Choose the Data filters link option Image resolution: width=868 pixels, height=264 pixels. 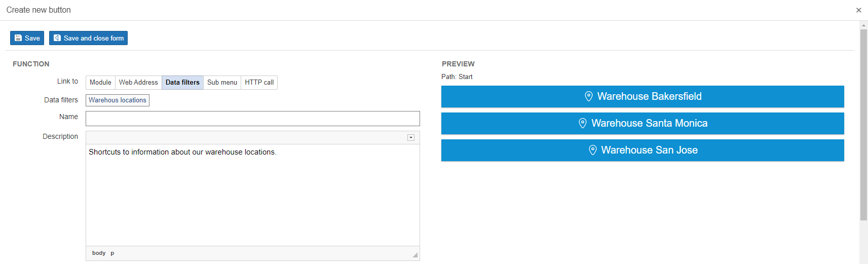(182, 83)
